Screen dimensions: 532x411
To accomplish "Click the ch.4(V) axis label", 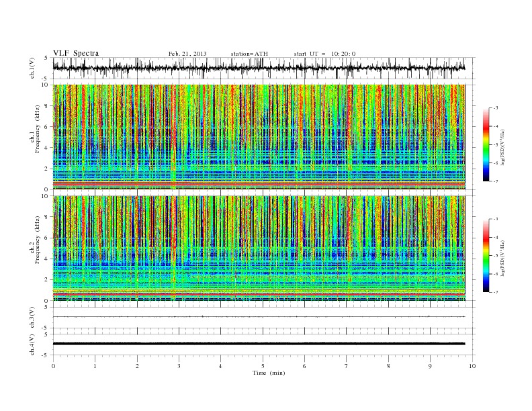I will click(x=32, y=345).
